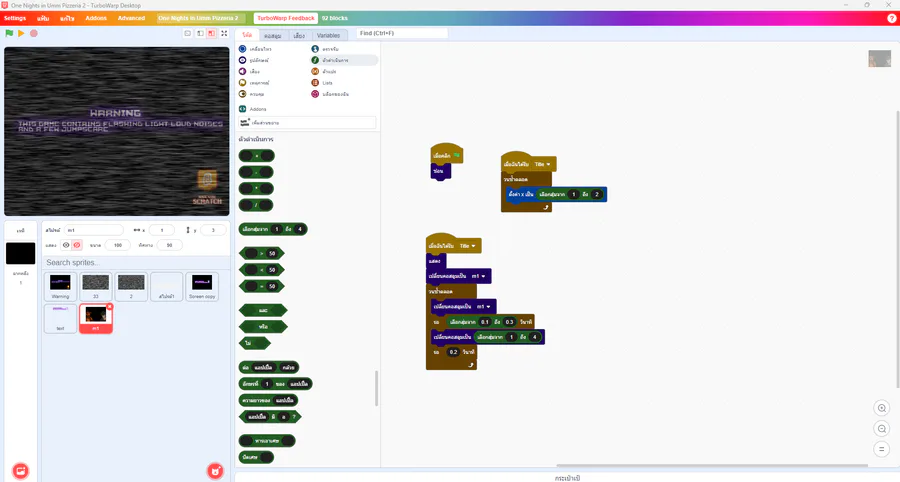Click the red stop button above stage
900x482 pixels.
pyautogui.click(x=34, y=33)
